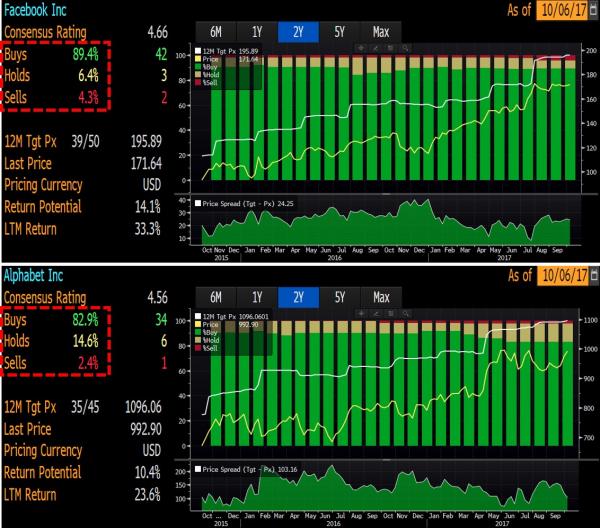This screenshot has width=600, height=528.
Task: Select the 2Y range tab in Alphabet panel
Action: click(298, 297)
